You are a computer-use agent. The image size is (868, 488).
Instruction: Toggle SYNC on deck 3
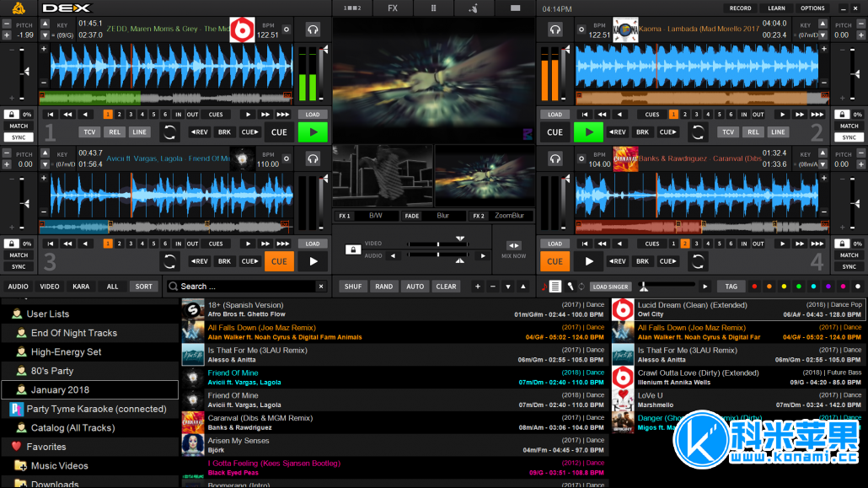coord(19,266)
